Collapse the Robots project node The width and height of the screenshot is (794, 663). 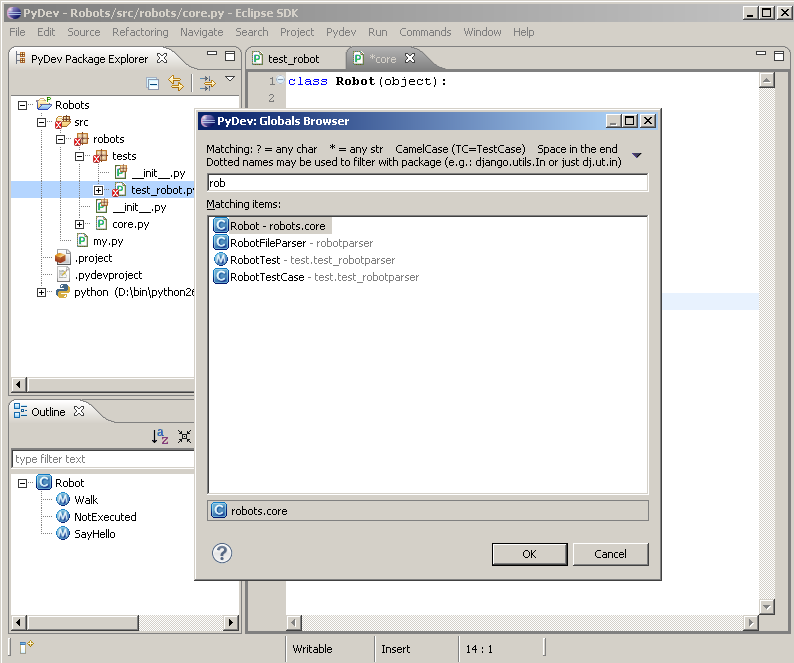coord(22,105)
